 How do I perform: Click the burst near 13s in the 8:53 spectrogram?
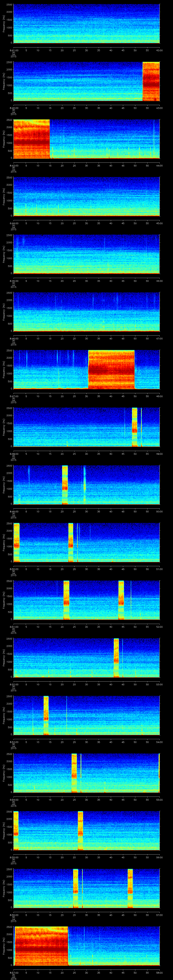pyautogui.click(x=46, y=715)
